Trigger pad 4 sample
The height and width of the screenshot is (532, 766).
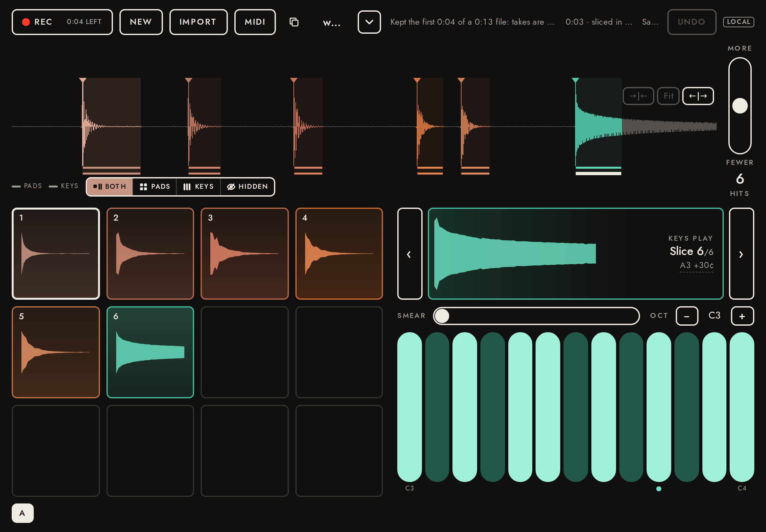pos(339,254)
